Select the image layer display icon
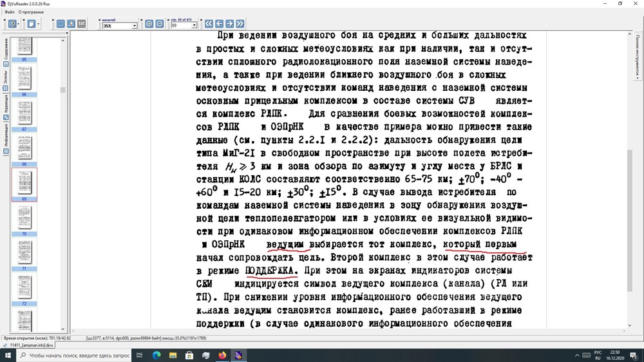The image size is (644, 362). pyautogui.click(x=71, y=24)
